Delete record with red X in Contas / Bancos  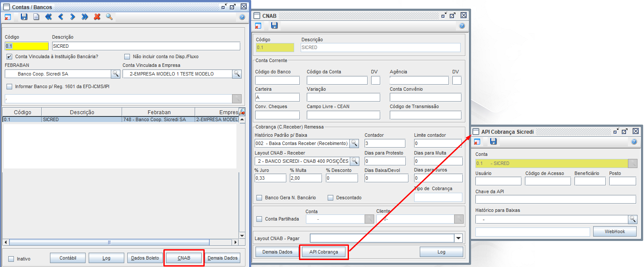tap(97, 17)
